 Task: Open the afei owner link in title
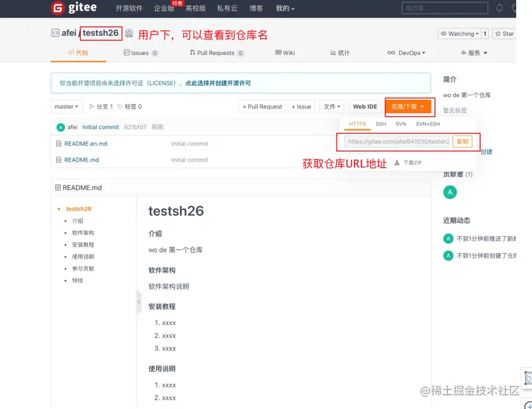(x=68, y=33)
